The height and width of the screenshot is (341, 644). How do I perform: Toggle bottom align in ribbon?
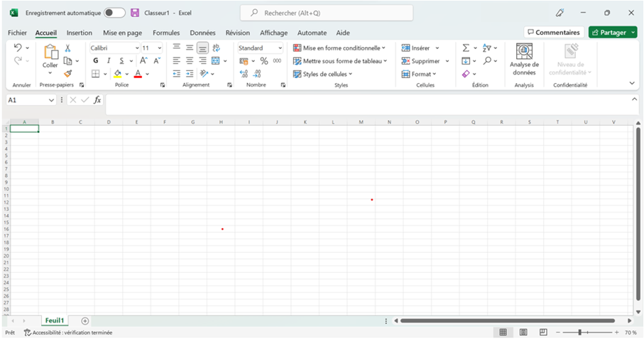tap(202, 48)
